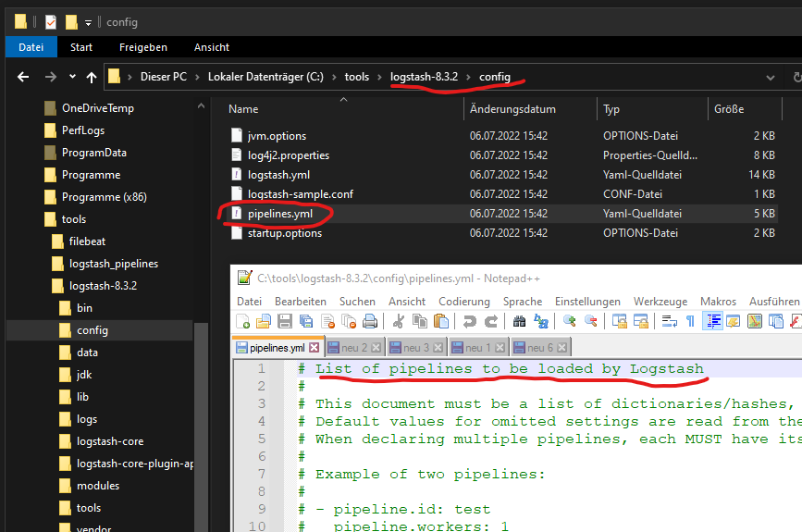
Task: Switch to the neu 3 tab
Action: (416, 348)
